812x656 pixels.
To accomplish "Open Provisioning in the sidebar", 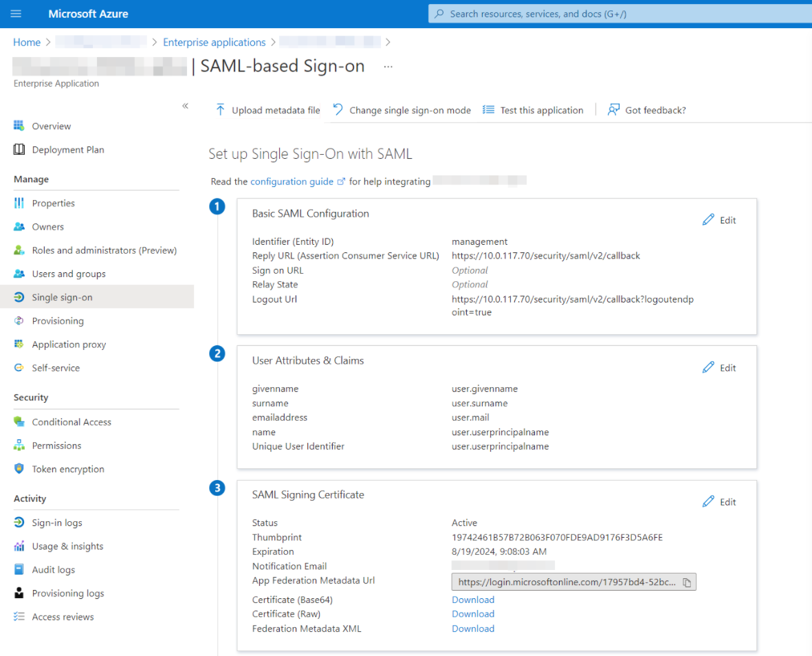I will coord(58,321).
